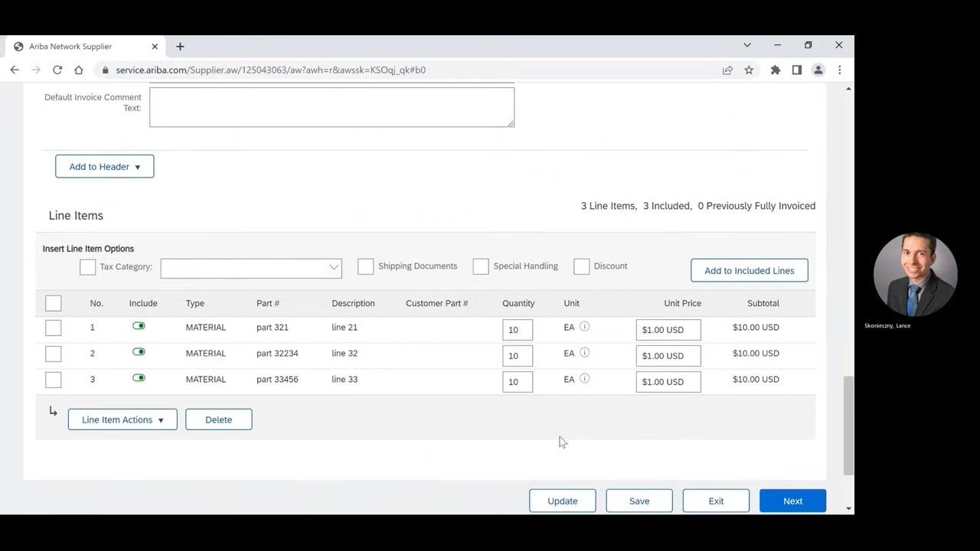Click the share page icon in address bar
This screenshot has width=980, height=551.
click(x=727, y=70)
